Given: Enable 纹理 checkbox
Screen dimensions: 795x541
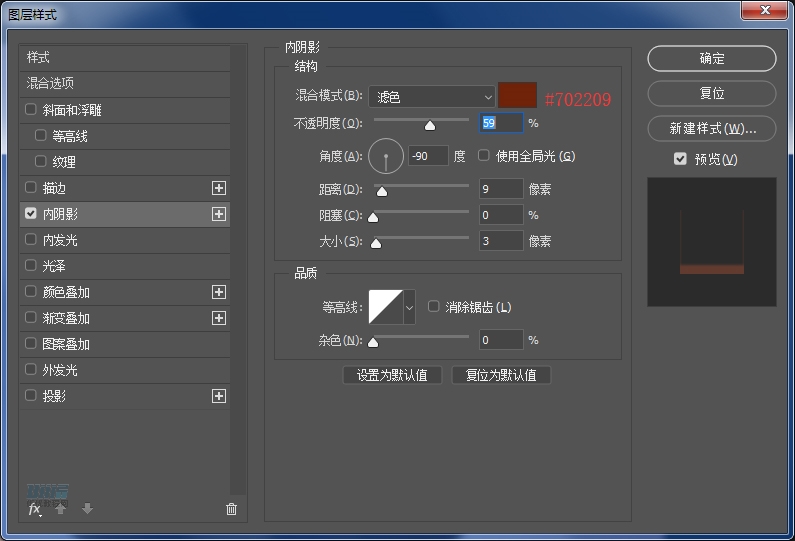Looking at the screenshot, I should pos(41,161).
